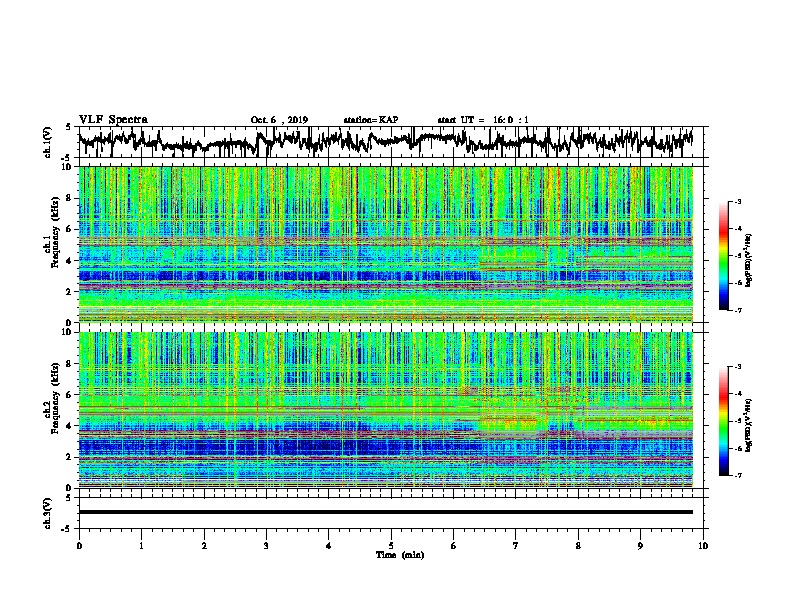
Task: Click the "Time (min)" x-axis label
Action: pos(400,555)
